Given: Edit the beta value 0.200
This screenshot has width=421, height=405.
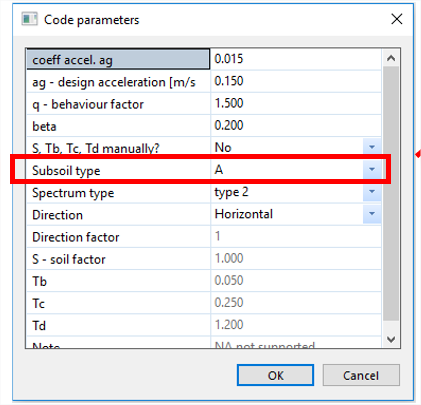Looking at the screenshot, I should [296, 125].
